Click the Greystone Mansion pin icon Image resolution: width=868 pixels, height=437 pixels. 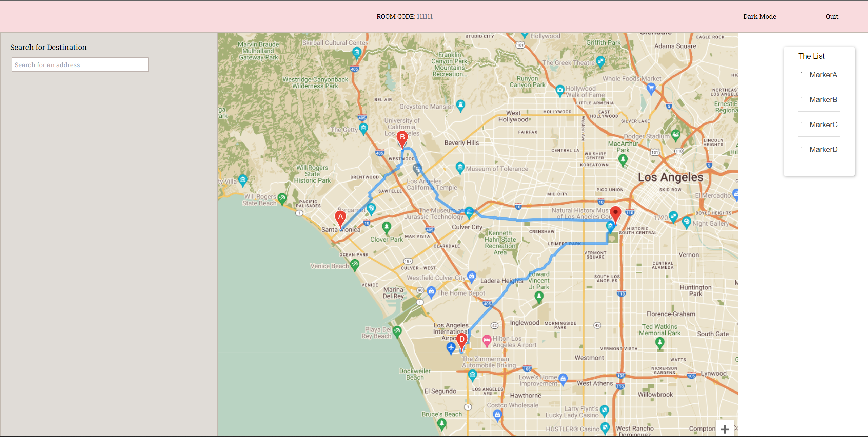[460, 105]
